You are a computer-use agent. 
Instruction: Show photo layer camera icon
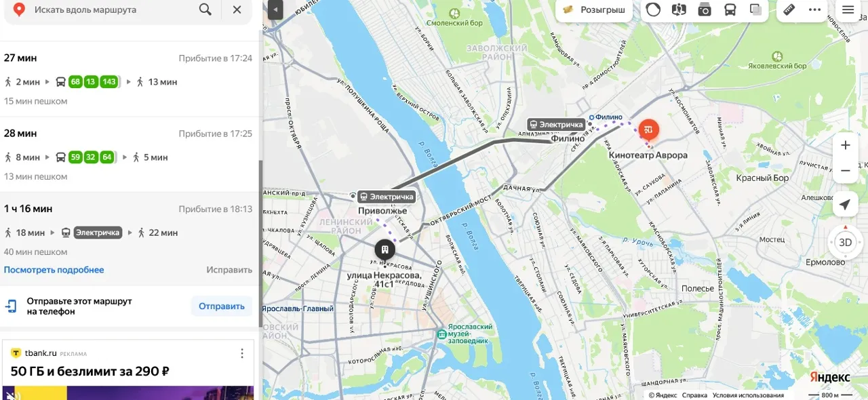(705, 9)
